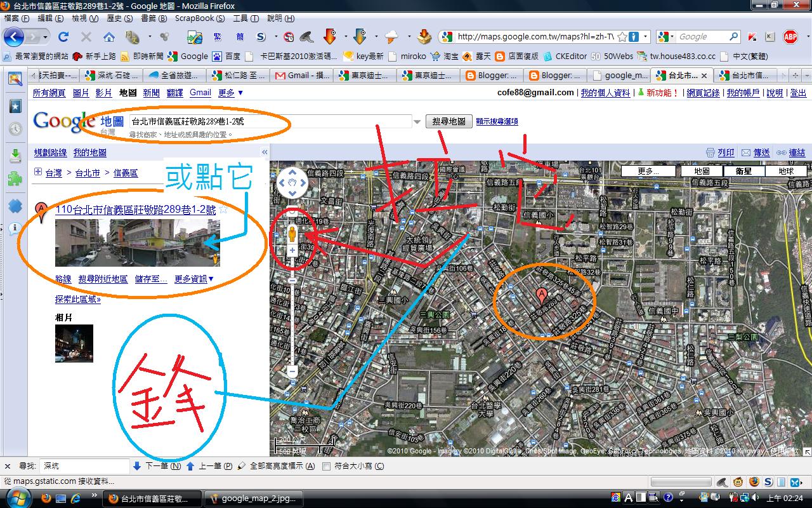Click the Firefox quick launch icon in taskbar
This screenshot has width=812, height=508.
tap(46, 498)
